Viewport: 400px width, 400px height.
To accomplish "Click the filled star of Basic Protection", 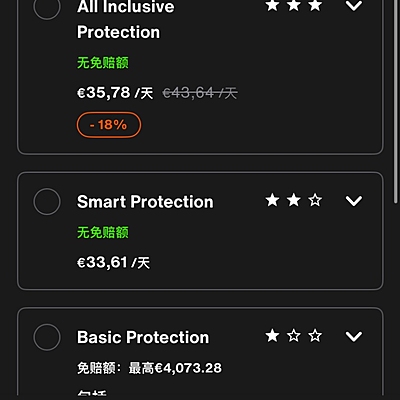I will click(x=273, y=335).
